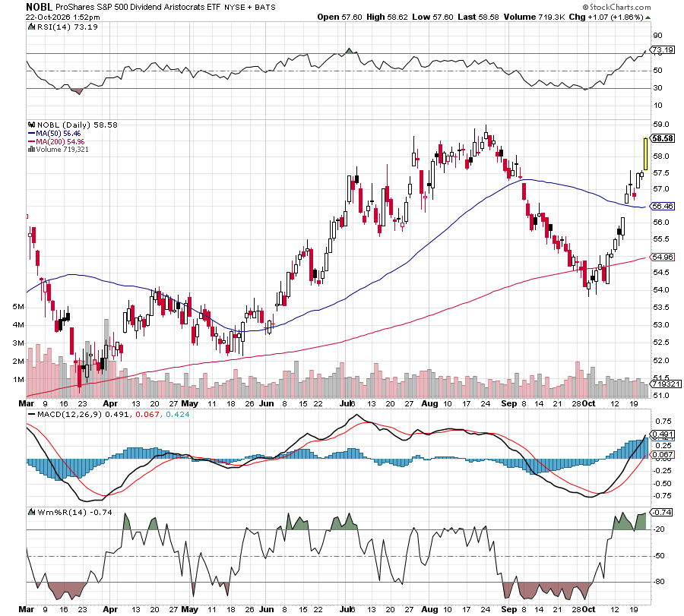
Task: Click the blue MA(50) line swatch
Action: point(31,134)
